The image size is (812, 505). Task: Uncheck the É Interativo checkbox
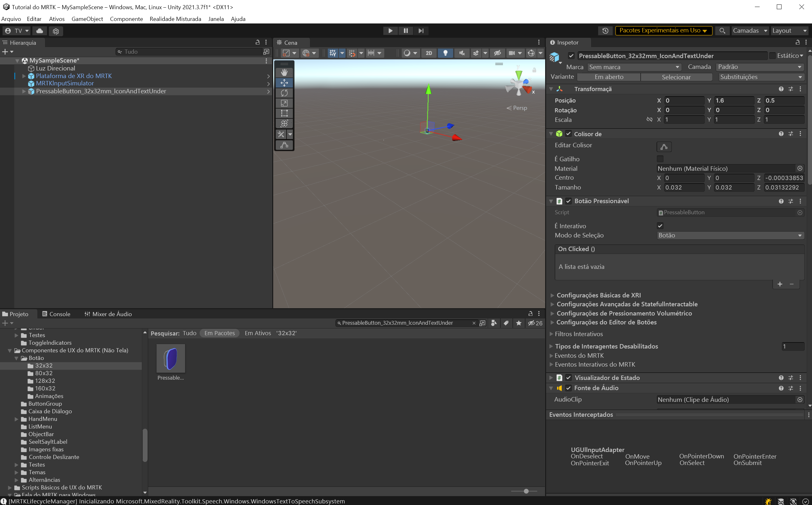660,226
